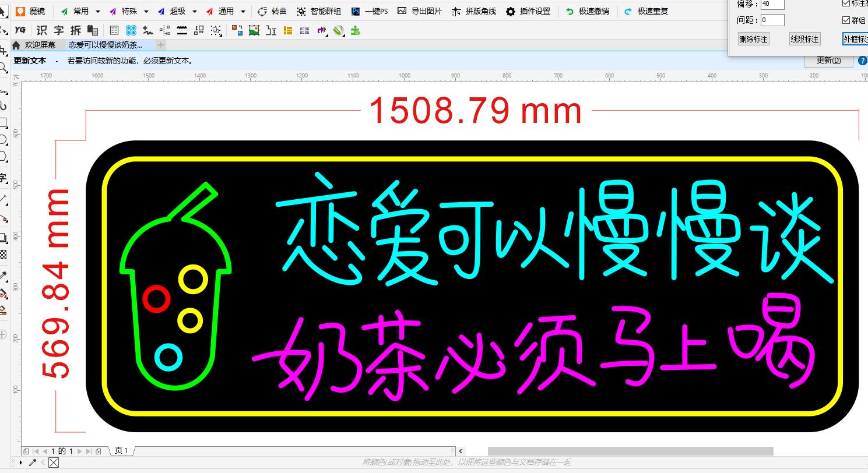Click the wavy double-line icon

point(182,30)
